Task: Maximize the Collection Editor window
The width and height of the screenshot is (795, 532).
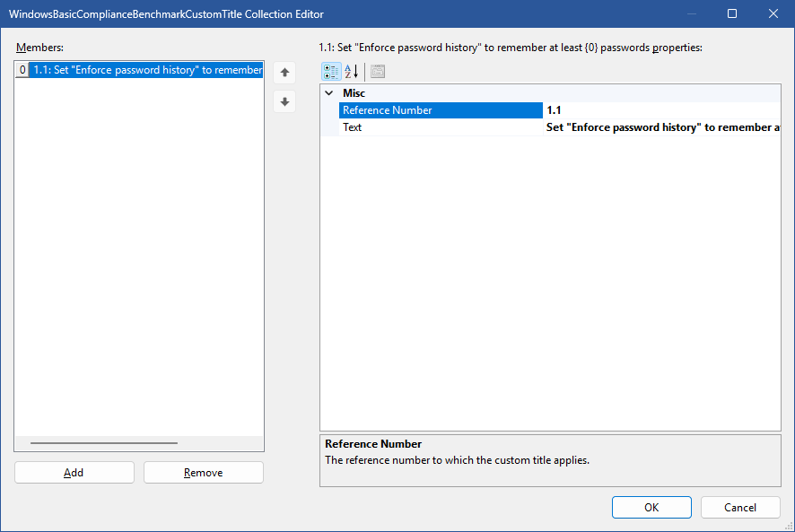Action: click(x=732, y=13)
